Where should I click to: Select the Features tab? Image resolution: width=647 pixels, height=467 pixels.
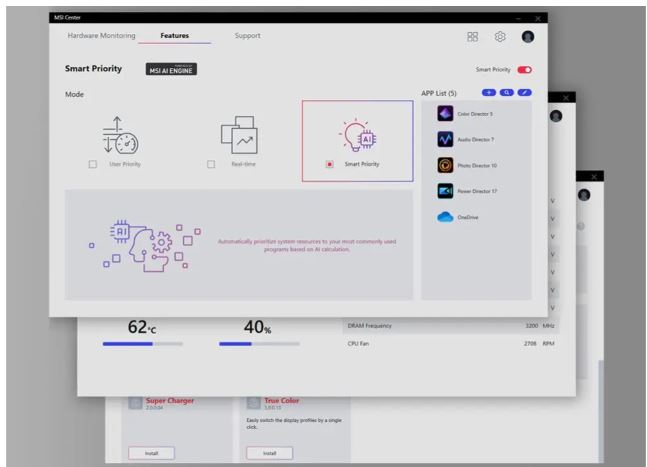175,35
